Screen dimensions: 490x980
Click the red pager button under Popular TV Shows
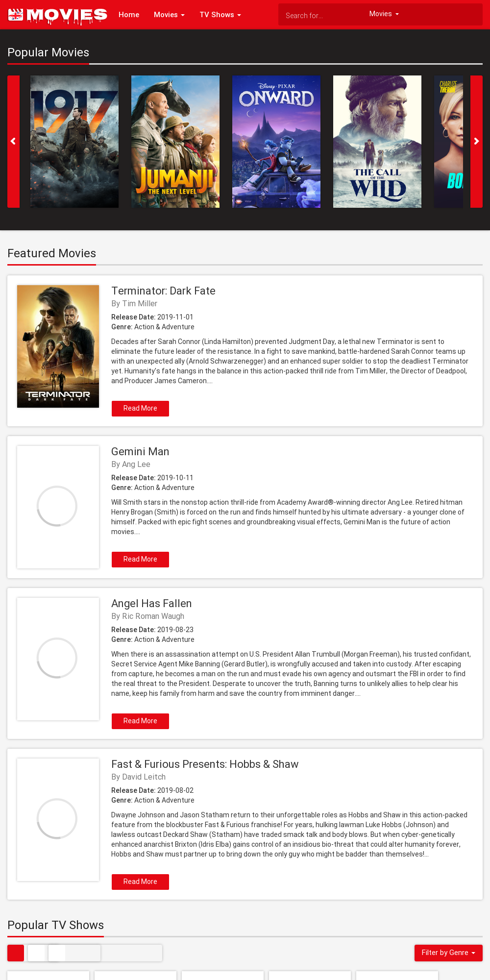(x=16, y=953)
